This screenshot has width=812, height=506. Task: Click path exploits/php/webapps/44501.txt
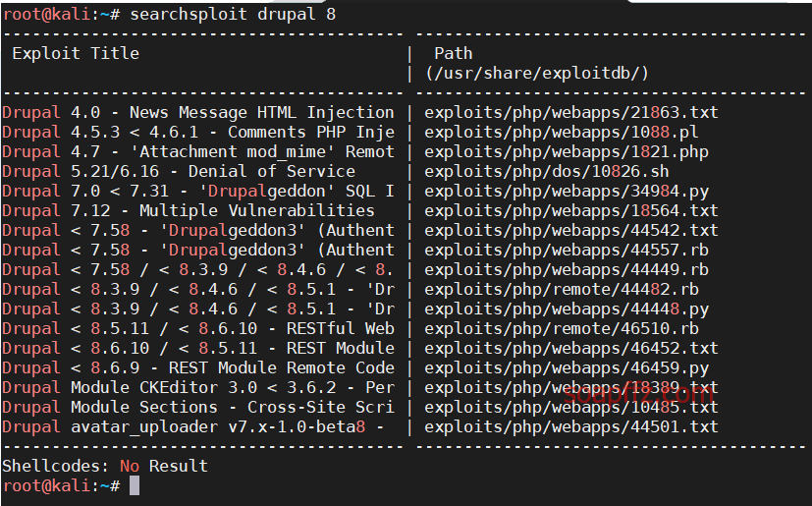(x=571, y=427)
